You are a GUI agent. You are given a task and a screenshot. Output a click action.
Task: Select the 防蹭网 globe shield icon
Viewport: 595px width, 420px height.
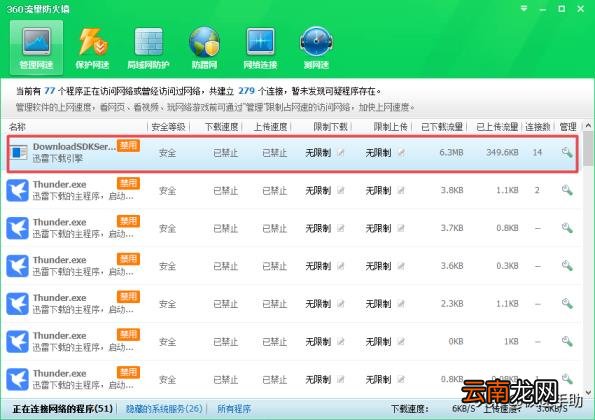pyautogui.click(x=204, y=47)
